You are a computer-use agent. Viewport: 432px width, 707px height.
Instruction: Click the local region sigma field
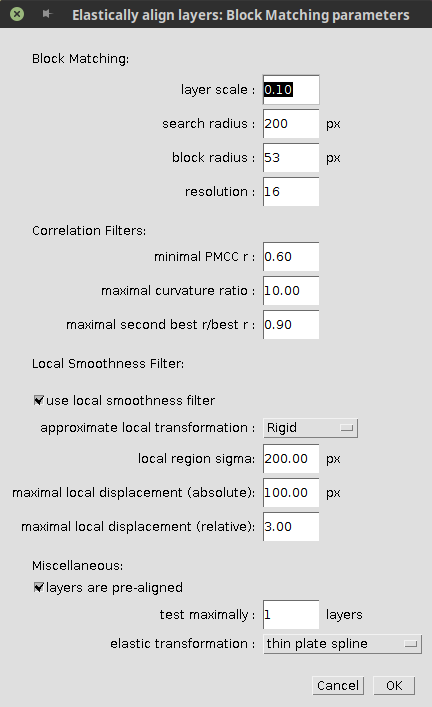click(x=291, y=459)
